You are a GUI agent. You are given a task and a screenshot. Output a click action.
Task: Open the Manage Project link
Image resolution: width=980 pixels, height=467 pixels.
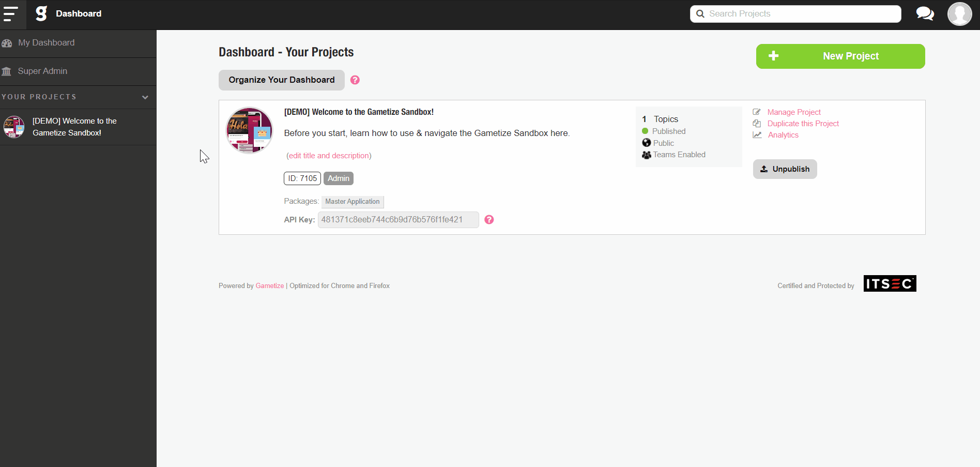794,112
